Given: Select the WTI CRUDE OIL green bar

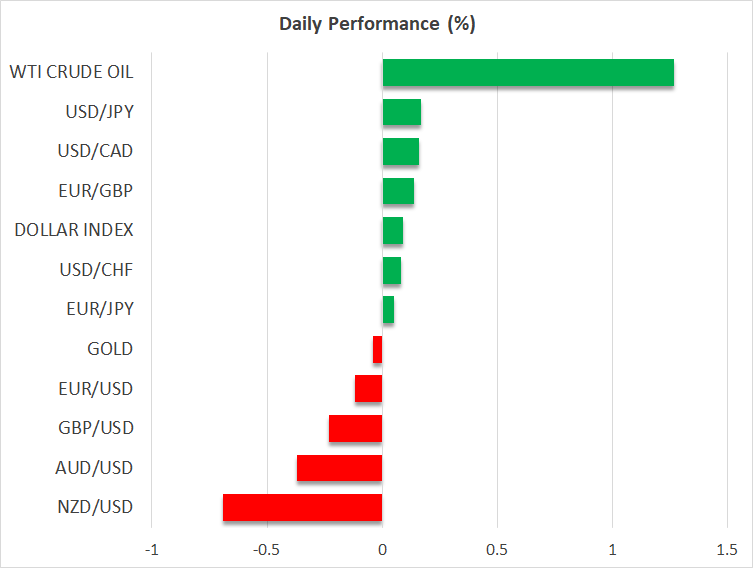Looking at the screenshot, I should (528, 72).
